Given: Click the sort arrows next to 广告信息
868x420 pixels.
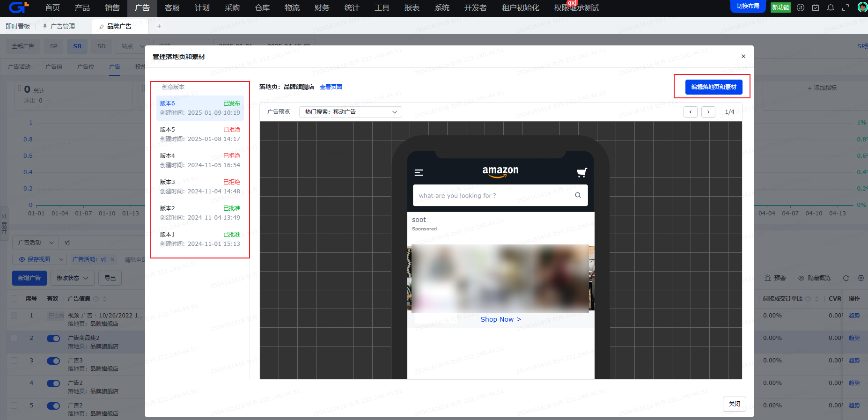Looking at the screenshot, I should pos(105,299).
